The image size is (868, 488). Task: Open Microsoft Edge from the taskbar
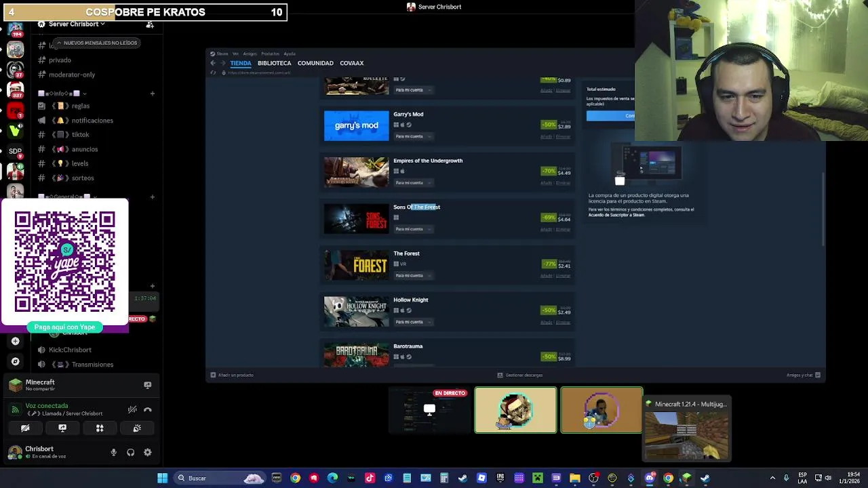coord(332,478)
